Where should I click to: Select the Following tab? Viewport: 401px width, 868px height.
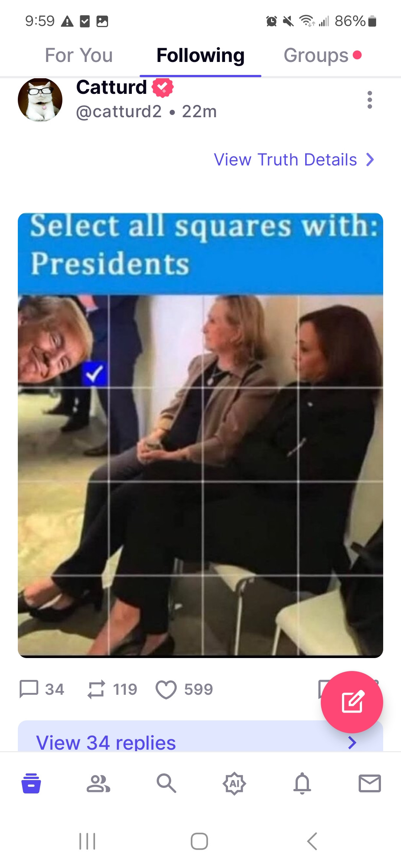(x=200, y=56)
